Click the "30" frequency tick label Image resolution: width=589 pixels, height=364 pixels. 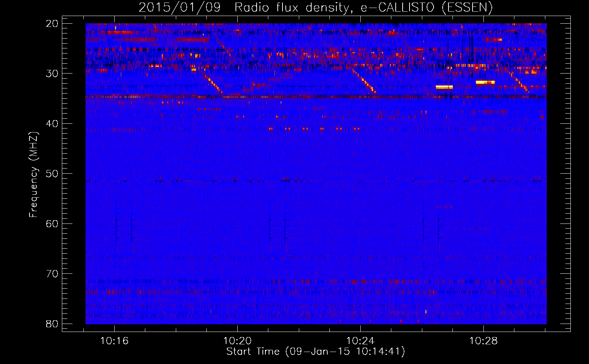(x=52, y=74)
